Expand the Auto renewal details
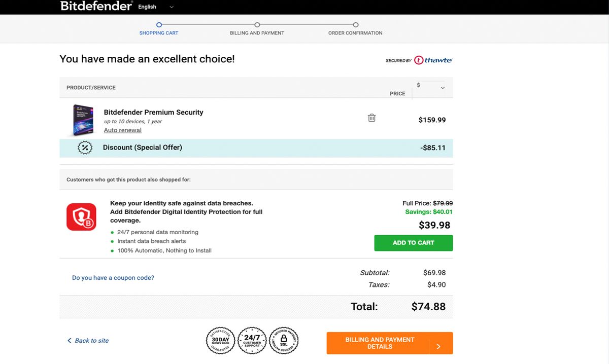Image resolution: width=609 pixels, height=364 pixels. click(x=122, y=130)
